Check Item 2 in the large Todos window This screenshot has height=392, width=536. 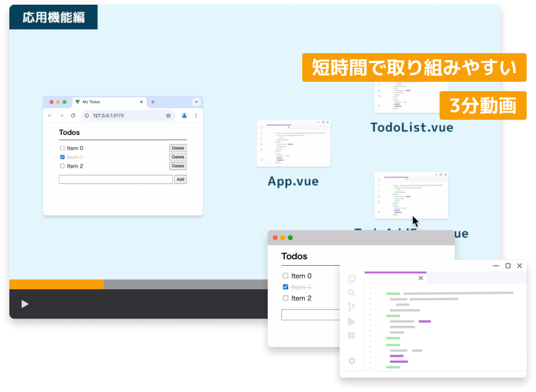[x=285, y=299]
